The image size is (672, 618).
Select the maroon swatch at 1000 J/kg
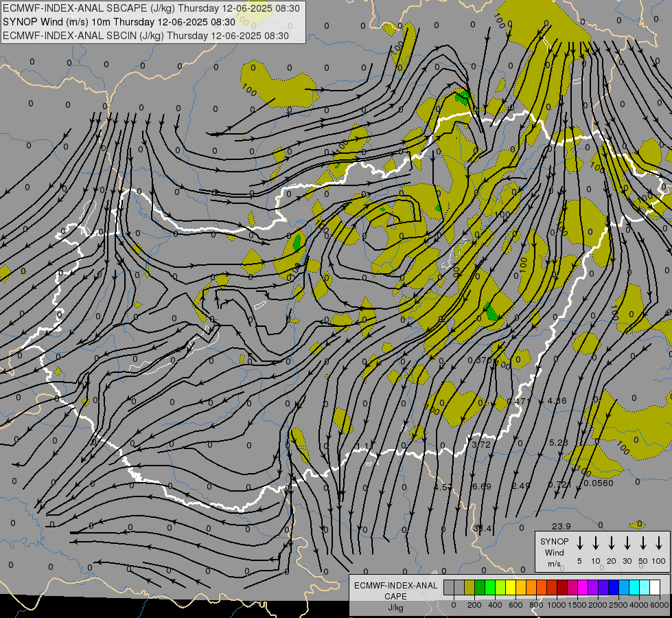pyautogui.click(x=562, y=587)
